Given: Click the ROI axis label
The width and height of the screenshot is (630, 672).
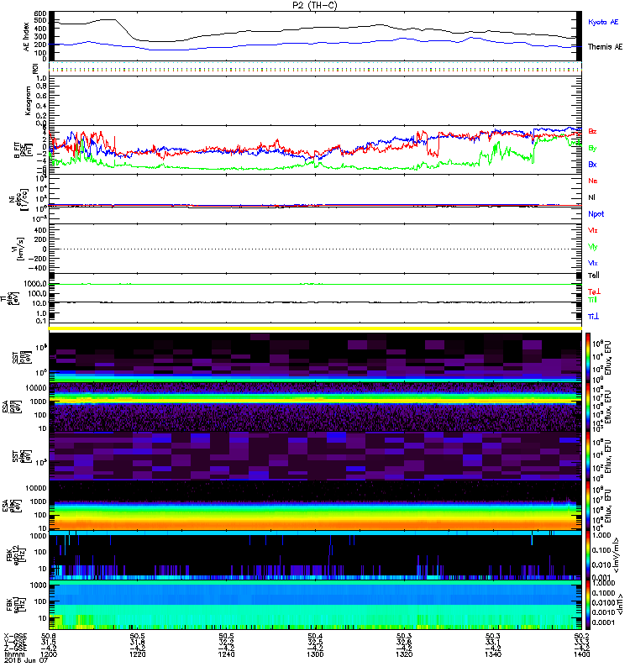Looking at the screenshot, I should 35,69.
